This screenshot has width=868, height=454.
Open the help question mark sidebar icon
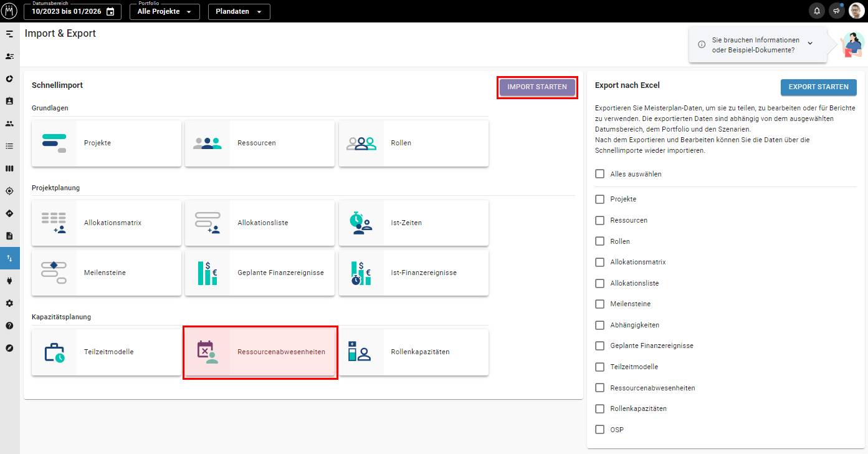coord(9,326)
